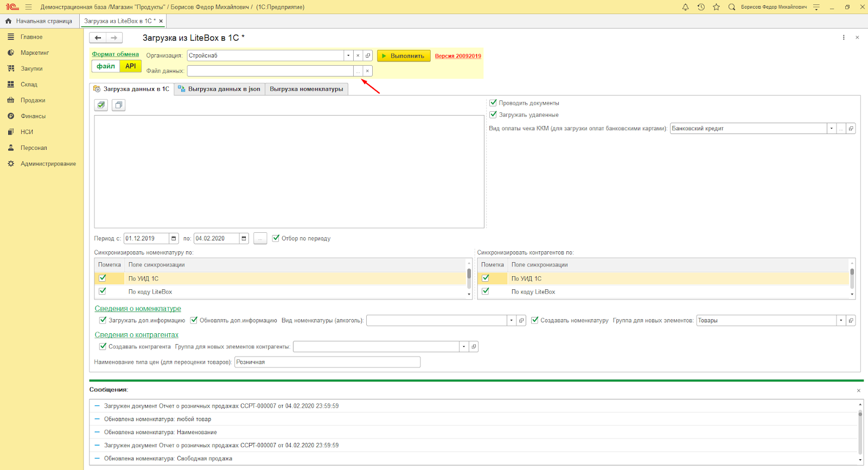868x470 pixels.
Task: Toggle Проводить документы checkbox
Action: (x=493, y=103)
